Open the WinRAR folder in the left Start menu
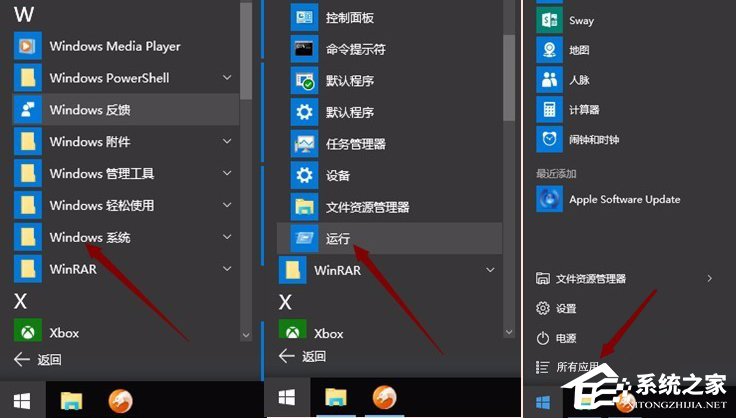Viewport: 736px width, 418px height. [126, 269]
